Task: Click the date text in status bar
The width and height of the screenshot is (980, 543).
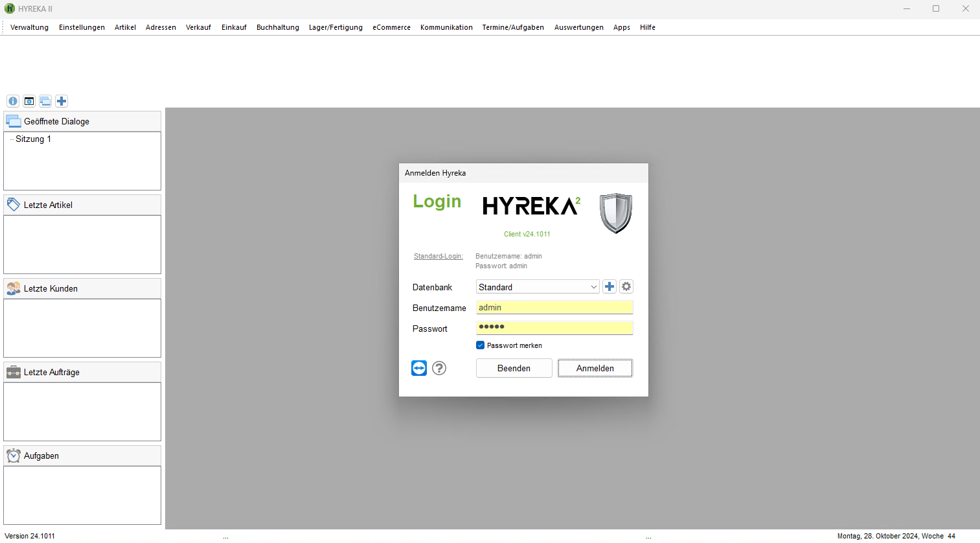Action: [x=896, y=536]
